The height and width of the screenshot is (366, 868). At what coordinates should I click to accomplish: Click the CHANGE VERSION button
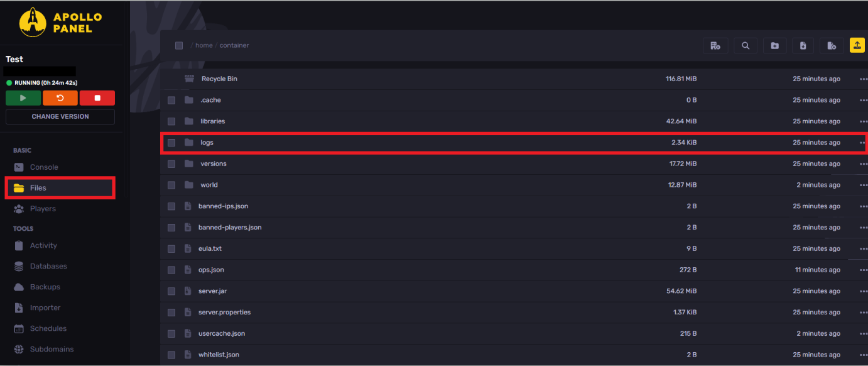tap(60, 116)
